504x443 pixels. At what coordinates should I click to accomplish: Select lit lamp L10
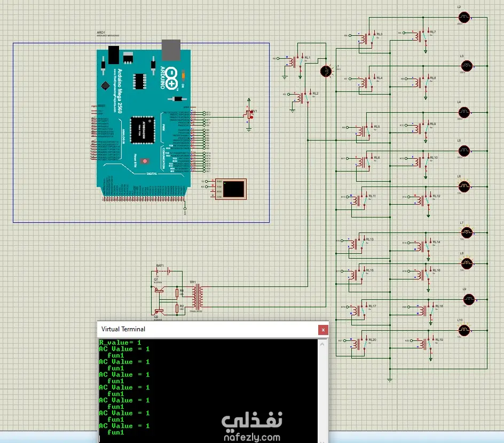tap(464, 330)
